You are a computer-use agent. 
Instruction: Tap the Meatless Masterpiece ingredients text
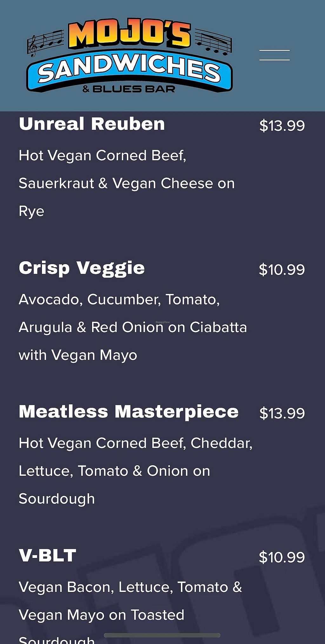point(135,471)
